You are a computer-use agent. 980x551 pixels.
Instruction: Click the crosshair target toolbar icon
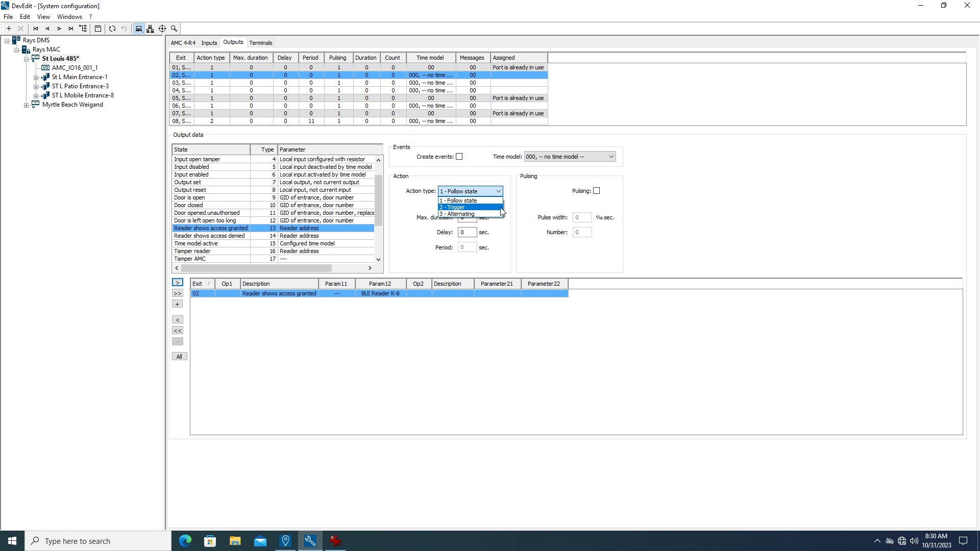[162, 29]
